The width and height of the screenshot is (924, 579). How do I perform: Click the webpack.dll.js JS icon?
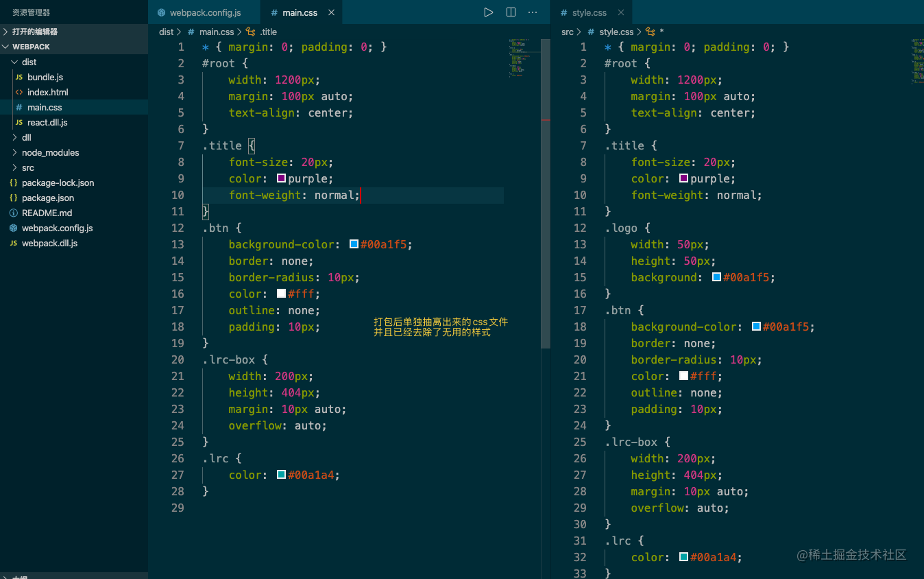point(14,243)
